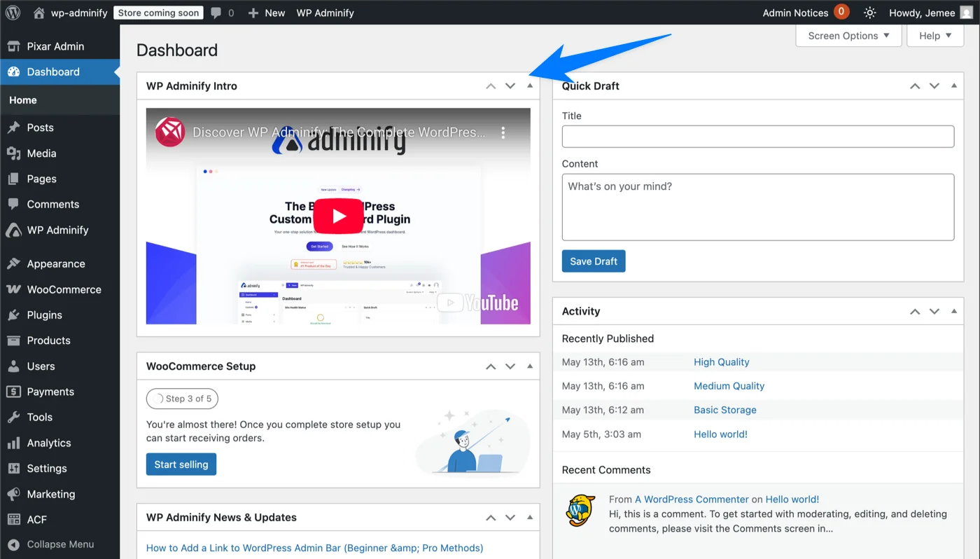Click the What's on your mind content box

pos(758,207)
